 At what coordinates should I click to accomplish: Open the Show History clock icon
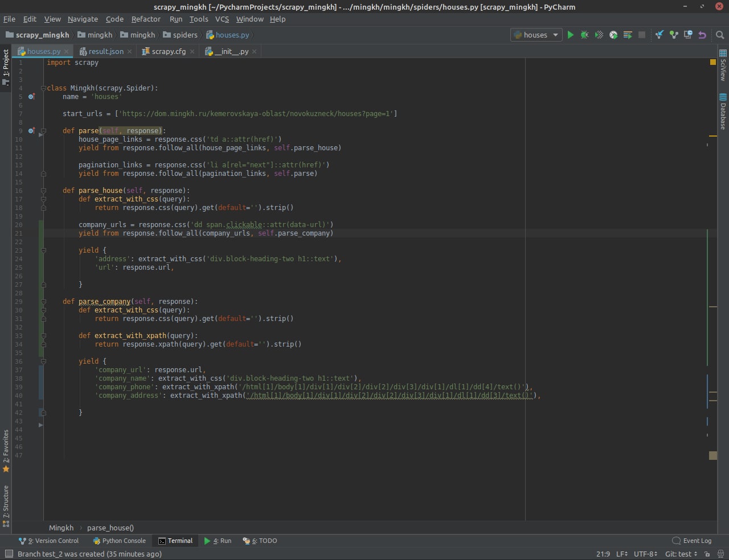688,35
